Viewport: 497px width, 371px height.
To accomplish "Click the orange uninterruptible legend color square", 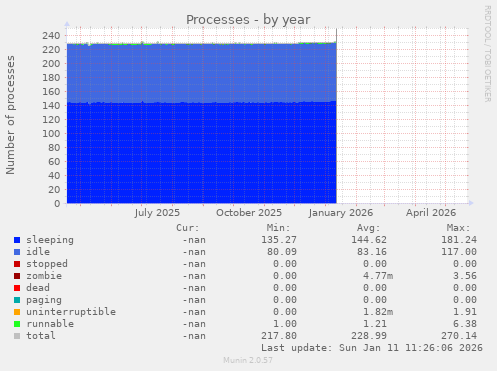I will [17, 312].
